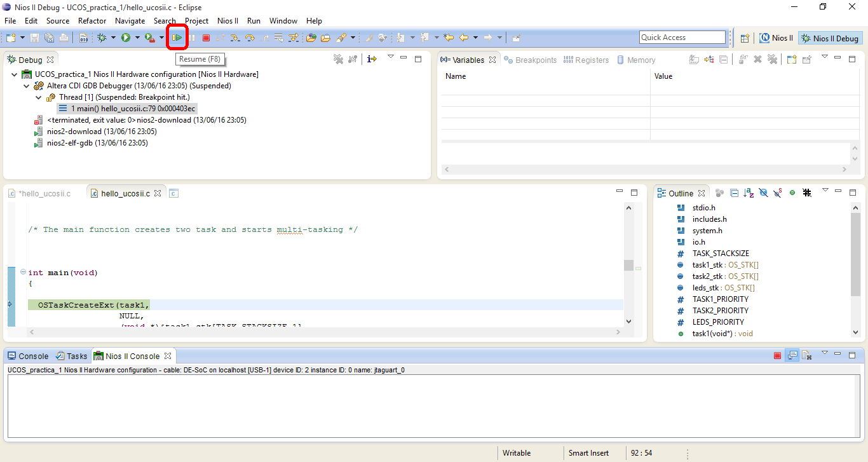Toggle Debug view instruction stepping mode icon

pos(372,59)
